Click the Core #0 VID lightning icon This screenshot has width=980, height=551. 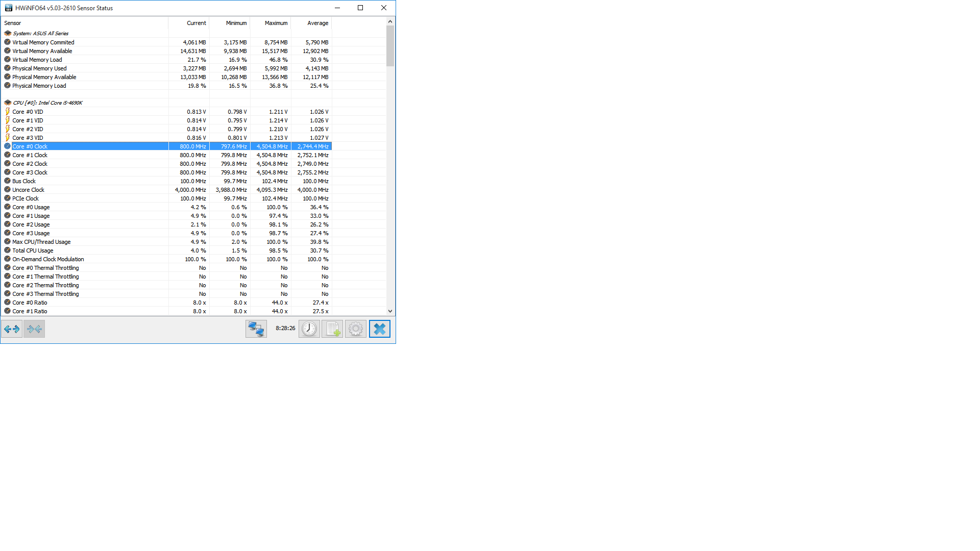pyautogui.click(x=8, y=112)
